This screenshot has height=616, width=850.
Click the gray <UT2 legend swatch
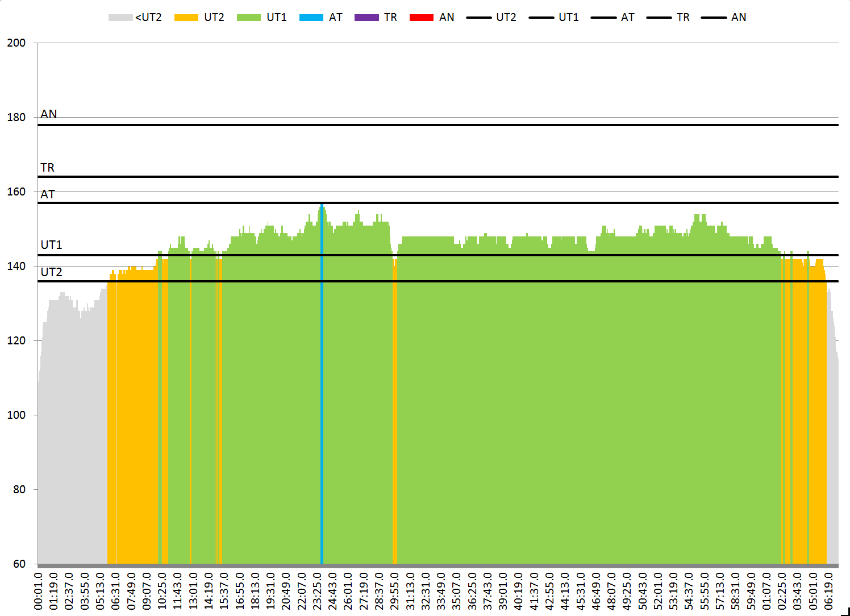pyautogui.click(x=120, y=18)
